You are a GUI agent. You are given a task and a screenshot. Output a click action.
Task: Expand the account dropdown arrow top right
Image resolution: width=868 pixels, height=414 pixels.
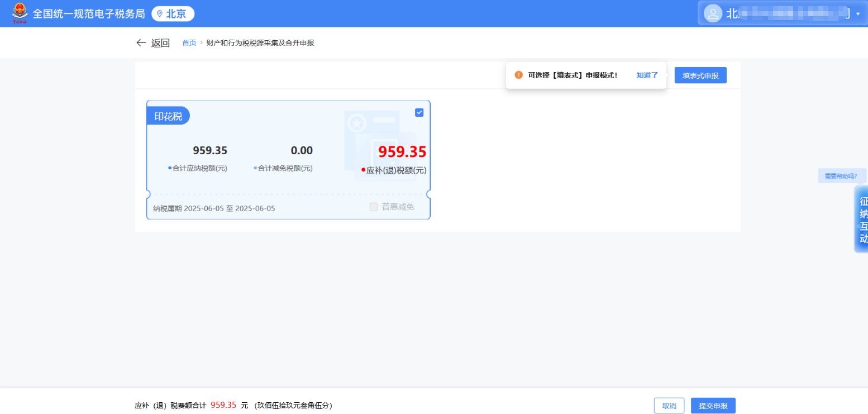pyautogui.click(x=859, y=13)
